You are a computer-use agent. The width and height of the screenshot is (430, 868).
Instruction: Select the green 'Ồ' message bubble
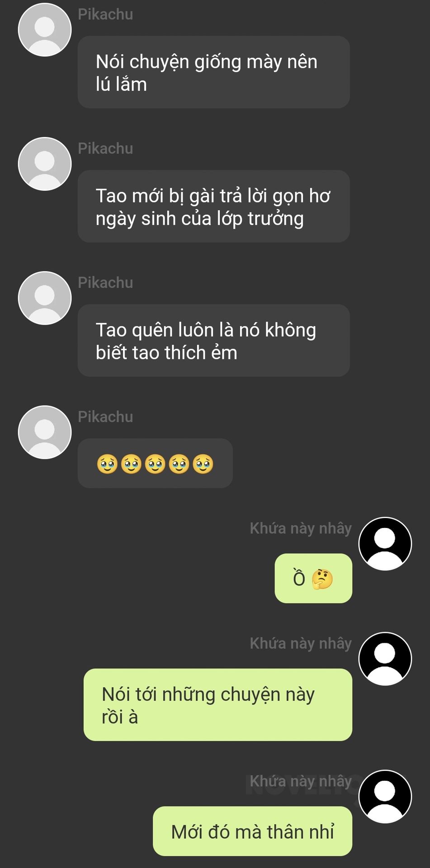pyautogui.click(x=313, y=578)
